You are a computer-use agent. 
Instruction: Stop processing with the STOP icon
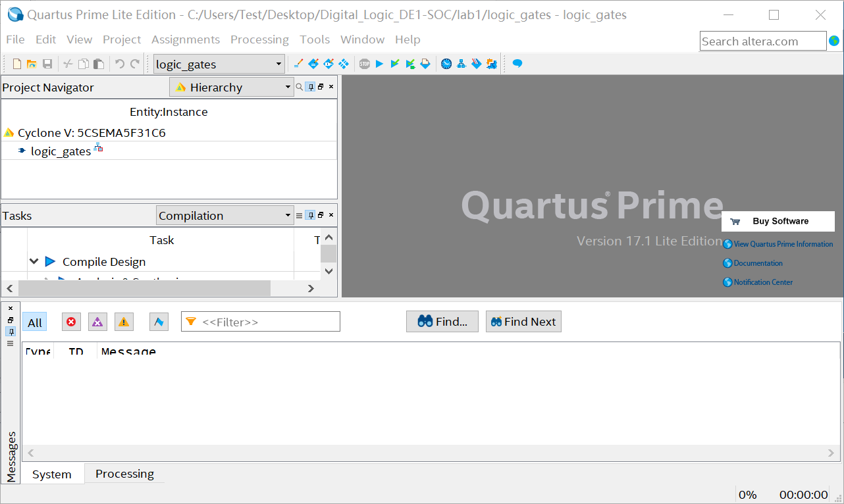click(x=365, y=64)
